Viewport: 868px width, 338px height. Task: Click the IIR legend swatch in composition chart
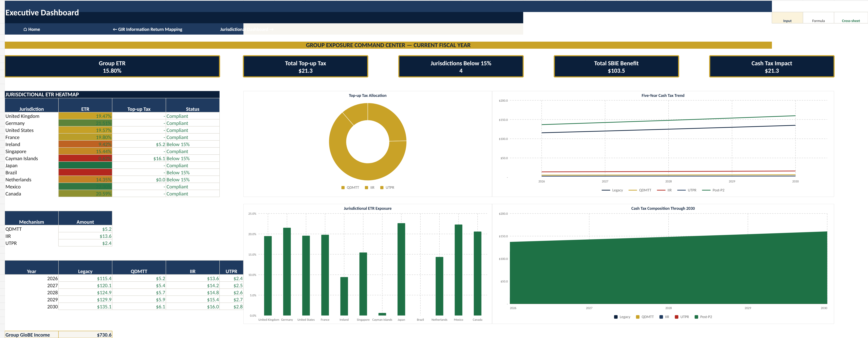pyautogui.click(x=661, y=317)
